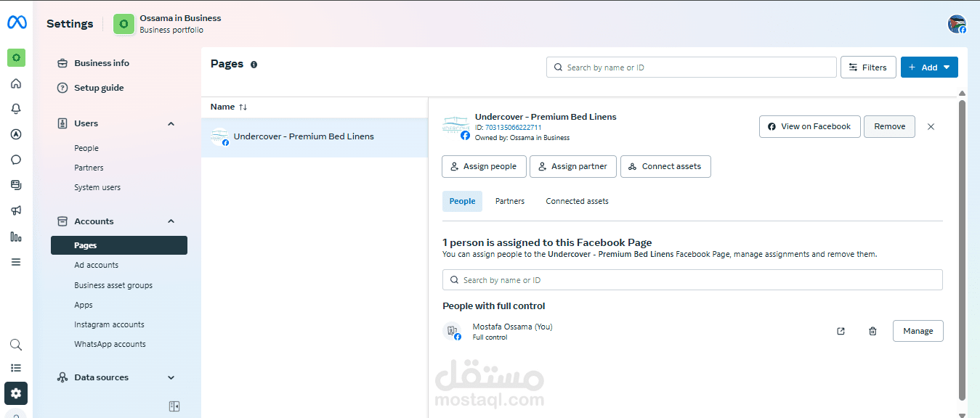Toggle the Name column sort arrows
980x418 pixels.
(x=243, y=107)
